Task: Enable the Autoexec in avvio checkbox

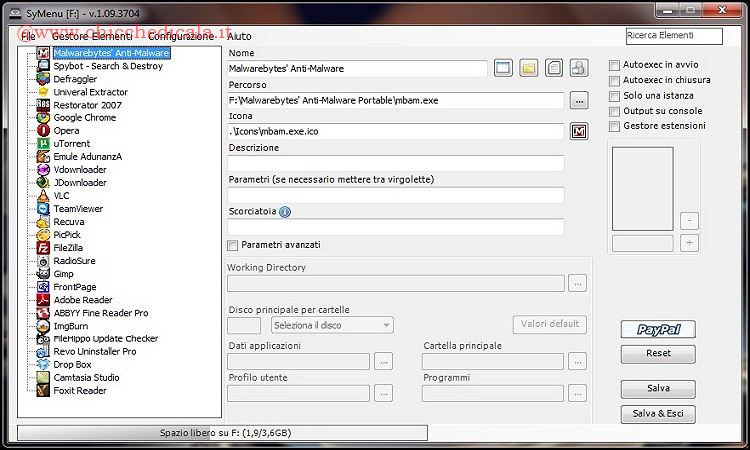Action: (614, 66)
